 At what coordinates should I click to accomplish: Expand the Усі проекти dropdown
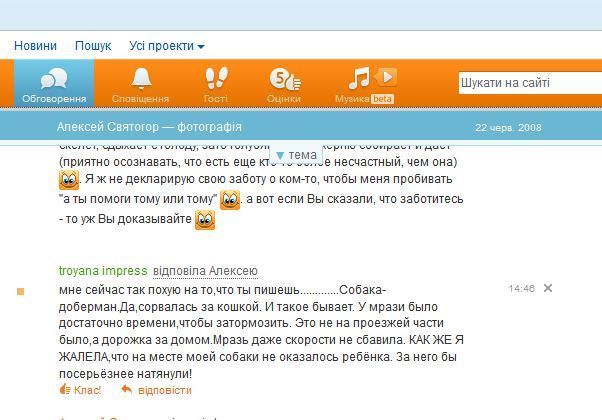click(x=167, y=46)
